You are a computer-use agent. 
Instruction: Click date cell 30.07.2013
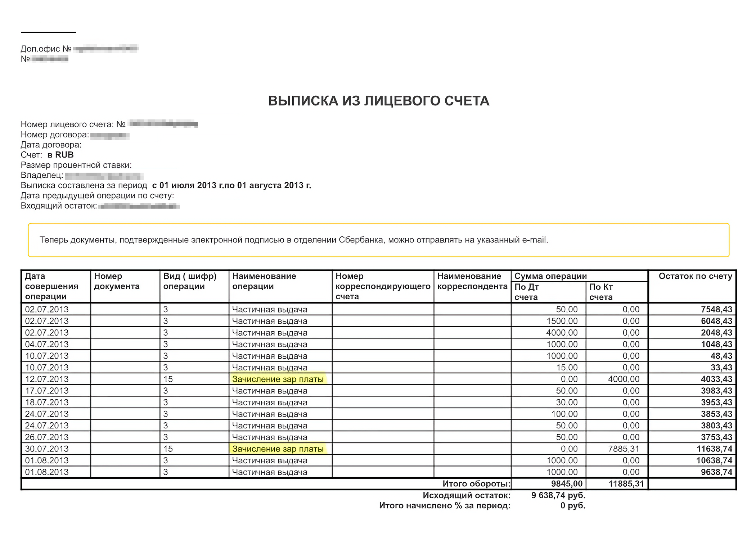[46, 449]
